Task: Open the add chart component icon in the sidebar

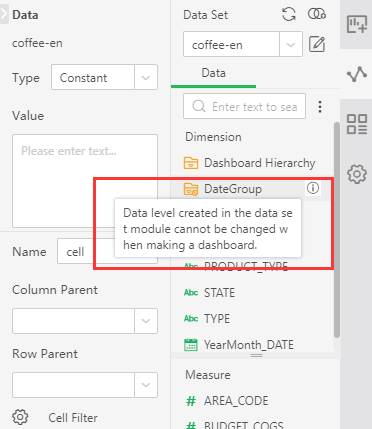Action: click(357, 24)
